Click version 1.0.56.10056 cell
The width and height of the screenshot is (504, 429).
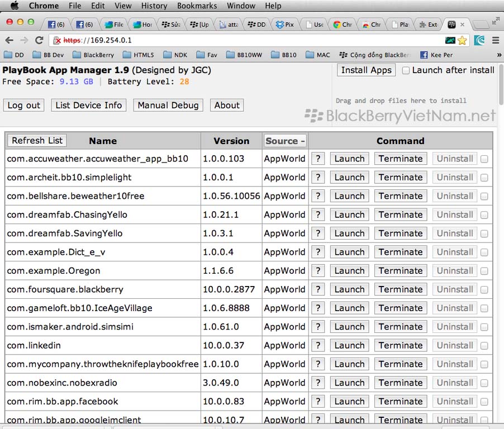231,196
